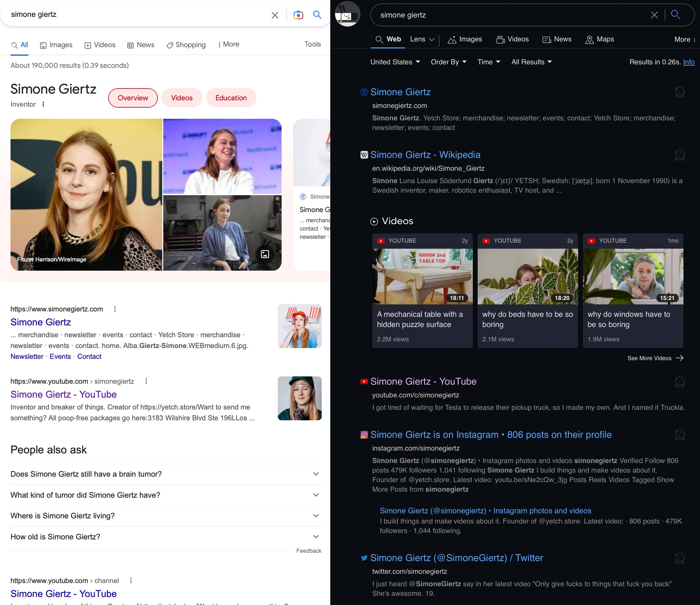Viewport: 700px width, 605px height.
Task: Click image gallery icon on workshop photo
Action: click(265, 254)
